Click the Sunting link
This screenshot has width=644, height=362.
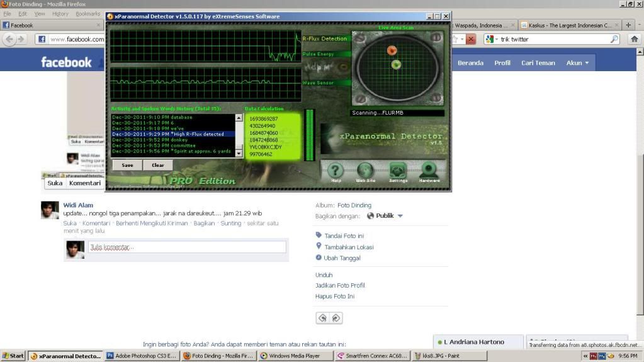tap(231, 223)
